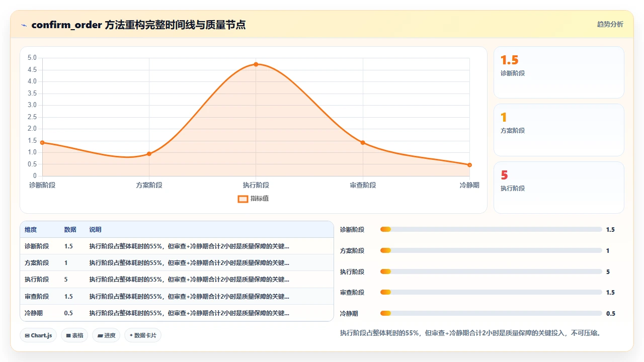Click the icon inside the 进度 chip
The height and width of the screenshot is (362, 644).
[x=100, y=335]
